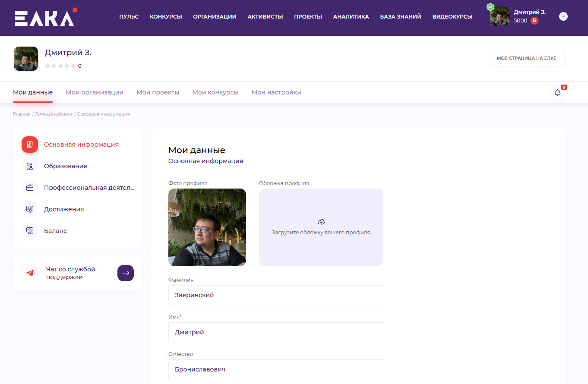Go to База знаний menu item
This screenshot has width=588, height=384.
coord(401,17)
